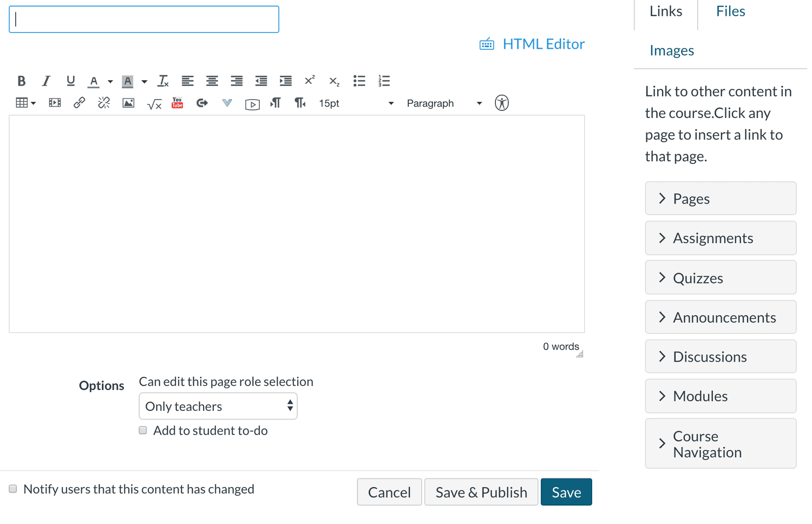
Task: Set right-to-left text direction
Action: 300,103
